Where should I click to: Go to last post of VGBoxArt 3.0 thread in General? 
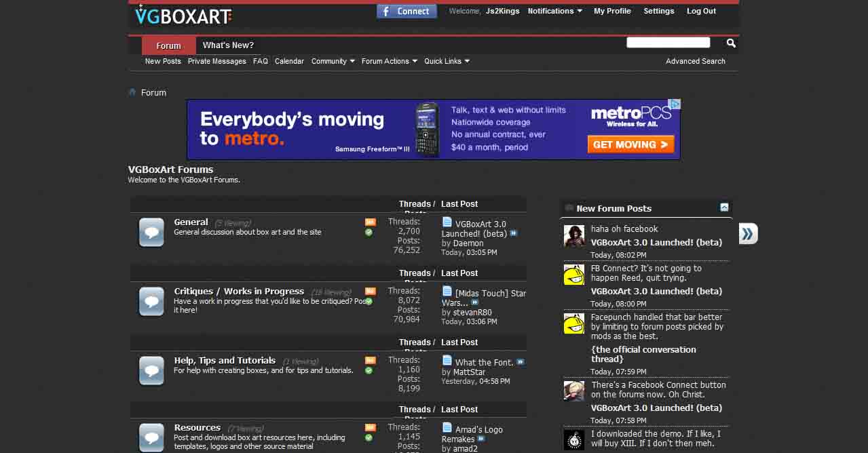(513, 233)
